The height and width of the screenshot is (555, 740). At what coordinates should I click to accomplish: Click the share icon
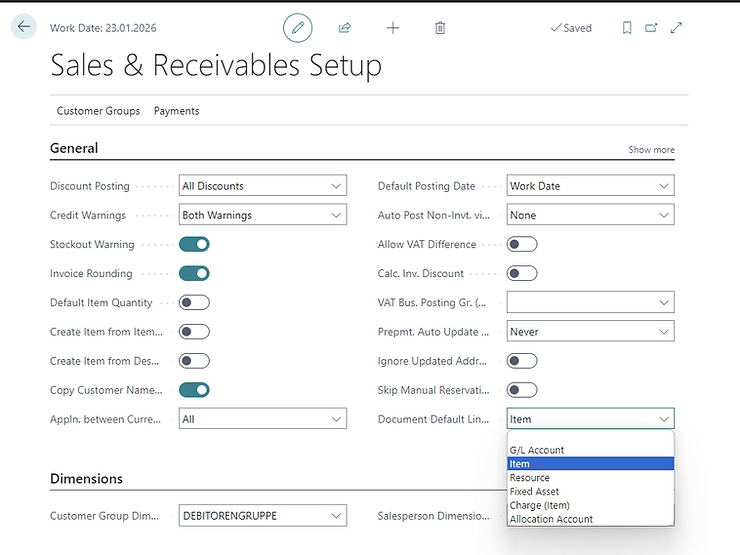point(345,28)
